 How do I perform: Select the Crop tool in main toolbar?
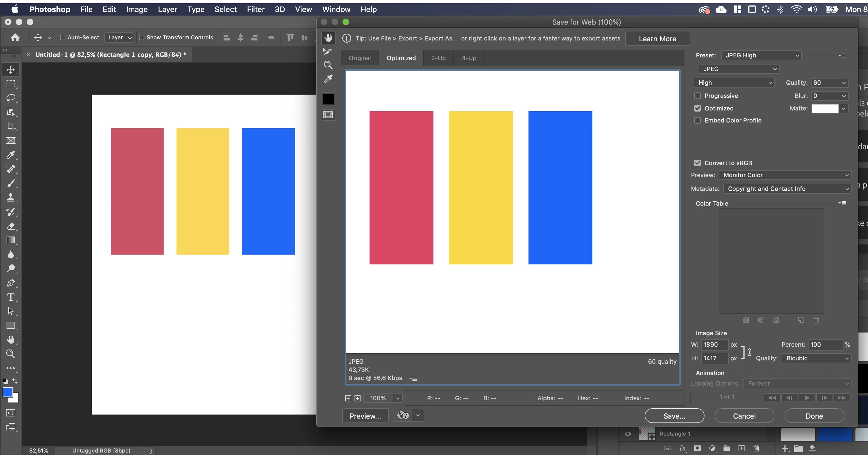pyautogui.click(x=11, y=127)
